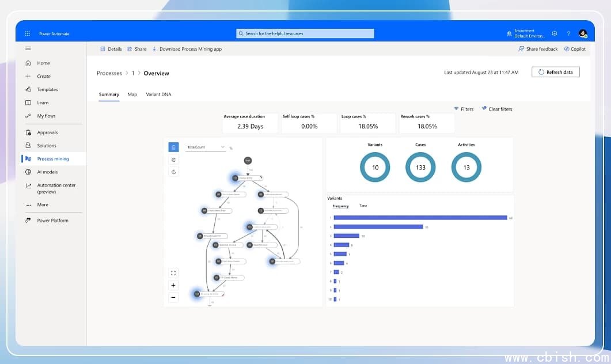Click inside the helpful resources search box
The width and height of the screenshot is (611, 364).
304,33
